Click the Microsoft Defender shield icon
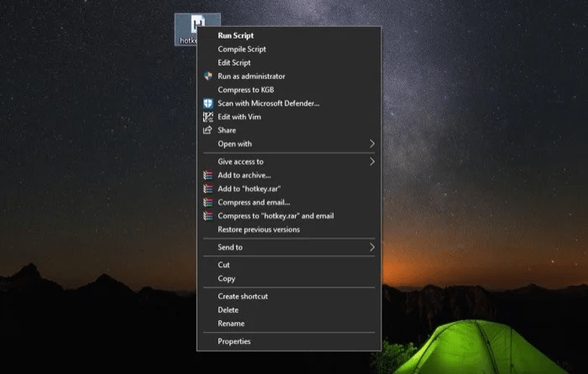This screenshot has width=588, height=374. [x=208, y=103]
